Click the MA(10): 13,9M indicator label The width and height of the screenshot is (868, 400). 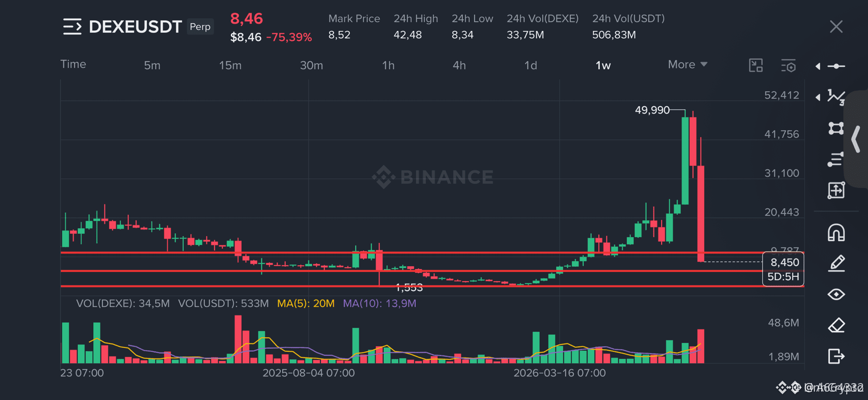point(379,303)
